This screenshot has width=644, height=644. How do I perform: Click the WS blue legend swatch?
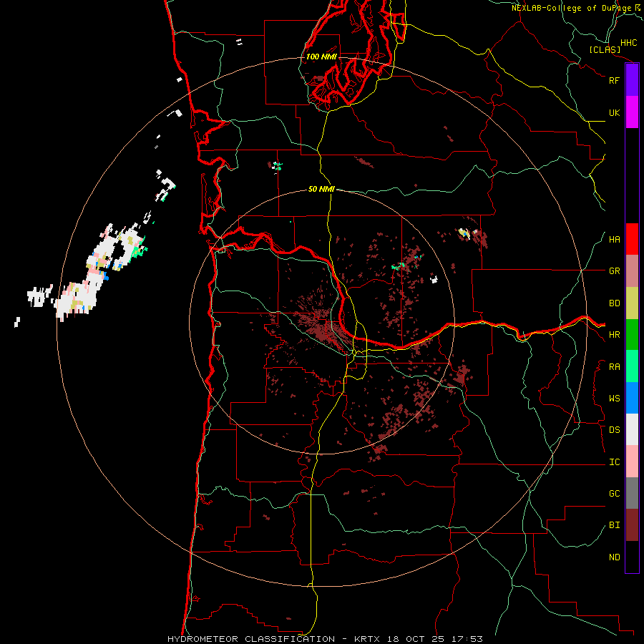point(632,398)
